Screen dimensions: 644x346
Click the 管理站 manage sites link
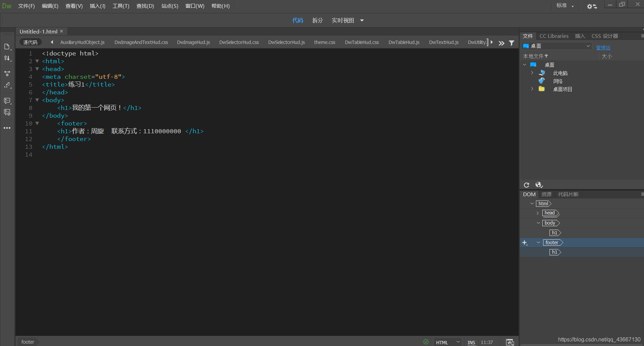[603, 48]
